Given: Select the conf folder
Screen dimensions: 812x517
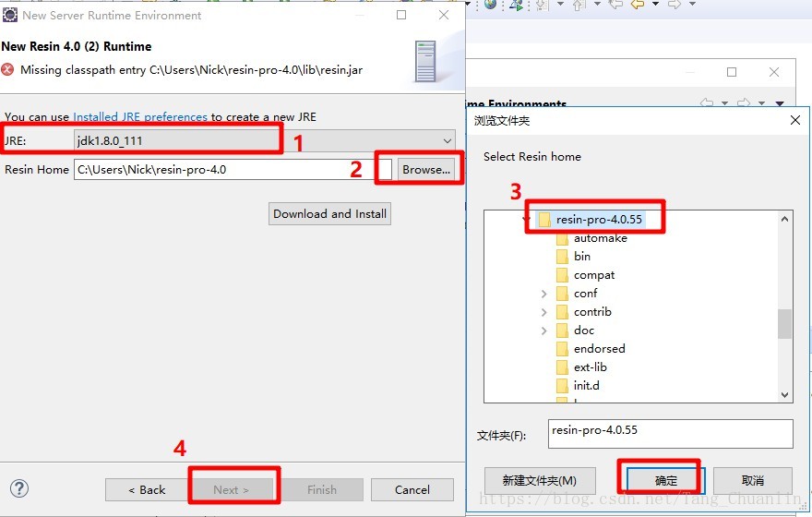Looking at the screenshot, I should [x=585, y=294].
